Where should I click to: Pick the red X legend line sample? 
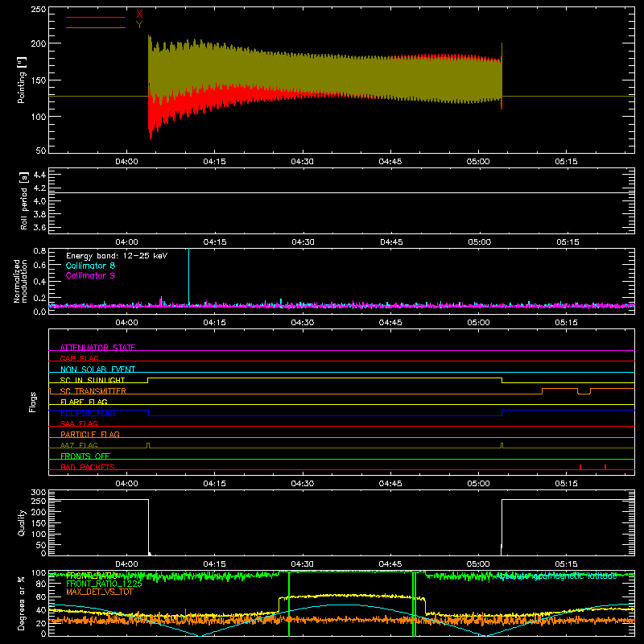click(96, 17)
